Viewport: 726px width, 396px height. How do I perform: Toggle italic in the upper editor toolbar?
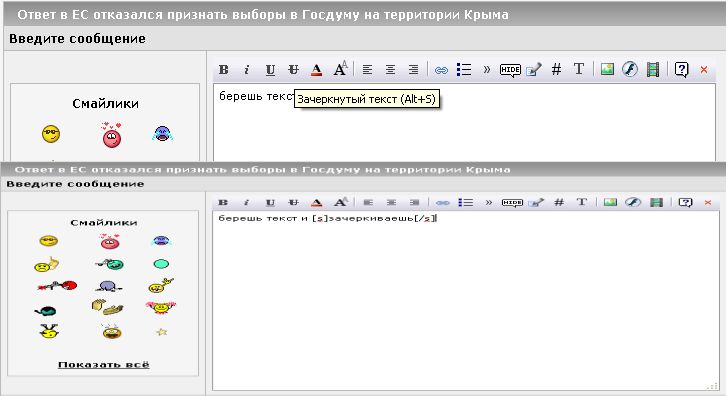[247, 69]
